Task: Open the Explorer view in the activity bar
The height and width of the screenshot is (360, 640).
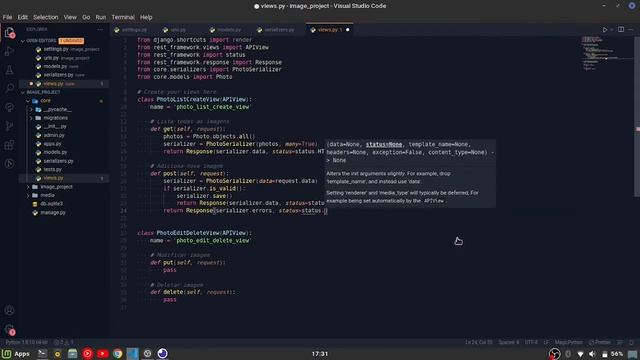Action: click(x=9, y=33)
